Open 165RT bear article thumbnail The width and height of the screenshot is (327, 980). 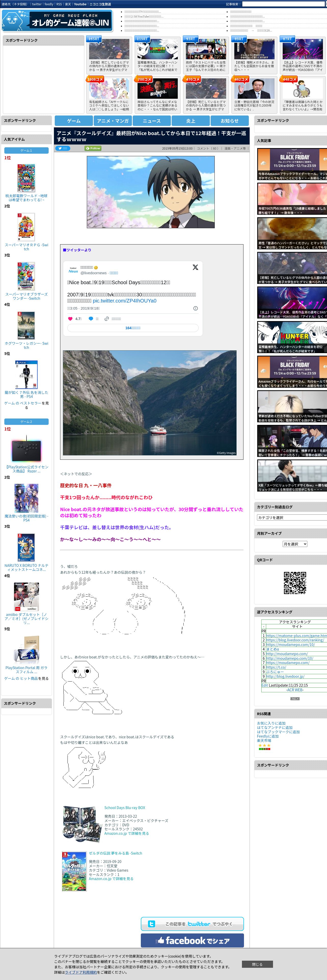109,49
